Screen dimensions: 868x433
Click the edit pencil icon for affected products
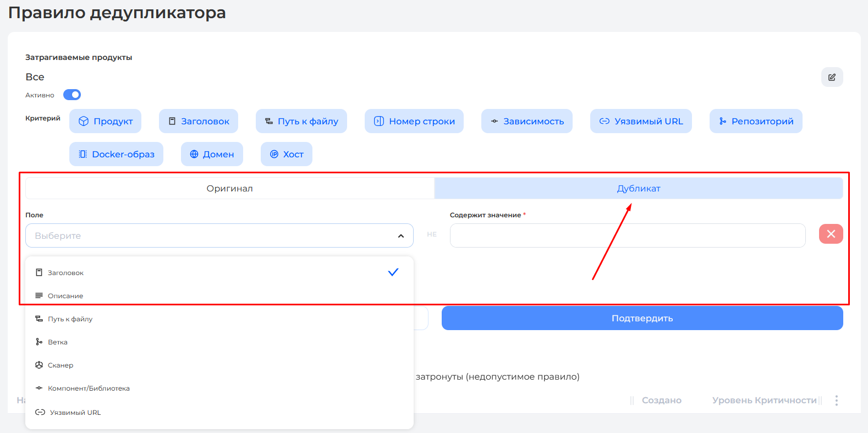832,77
